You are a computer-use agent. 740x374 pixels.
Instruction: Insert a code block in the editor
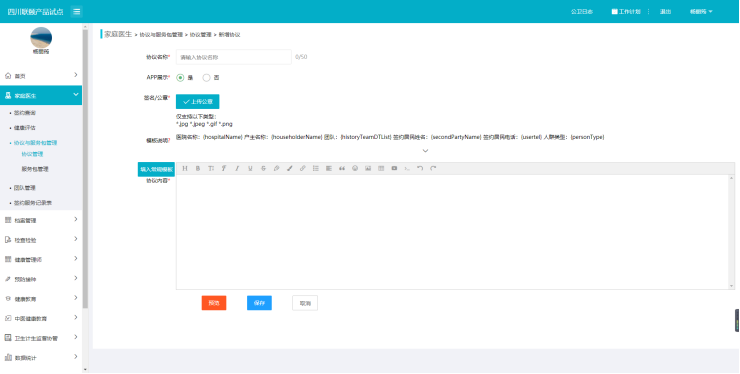[407, 169]
